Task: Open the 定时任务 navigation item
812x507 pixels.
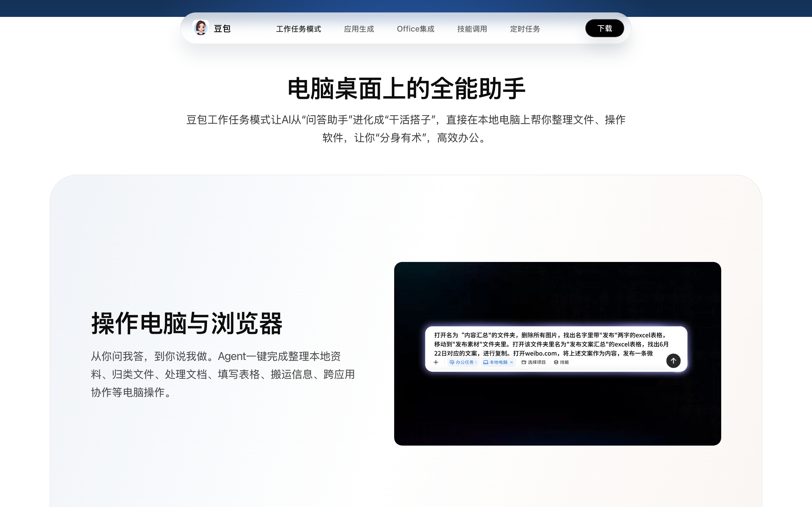Action: [x=525, y=29]
